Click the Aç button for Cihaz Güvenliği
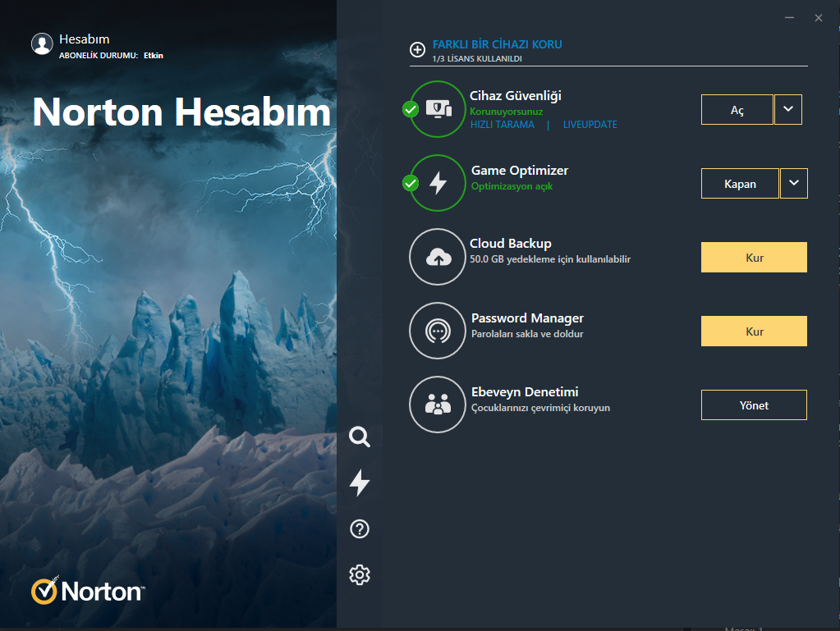The image size is (840, 631). (737, 110)
